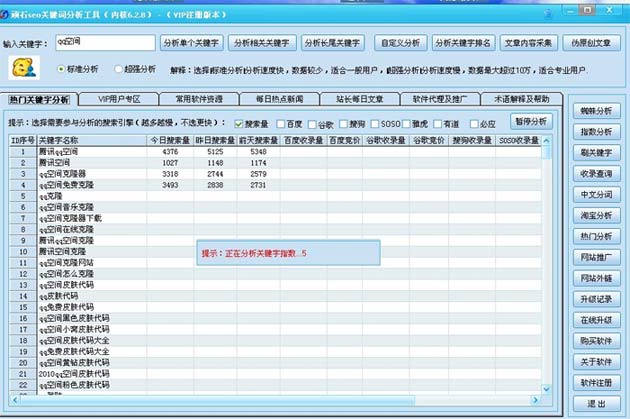Open 收录查询
Image resolution: width=630 pixels, height=419 pixels.
[x=596, y=174]
